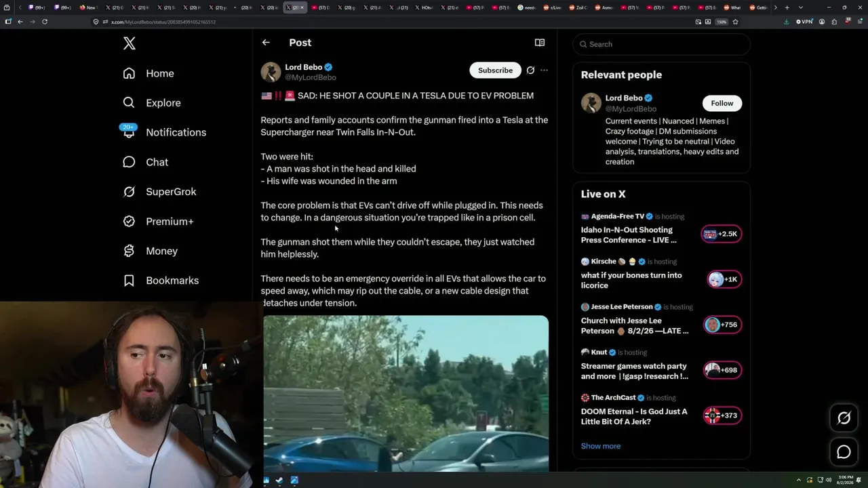Open the Premium+ badge icon
868x488 pixels.
pos(129,221)
